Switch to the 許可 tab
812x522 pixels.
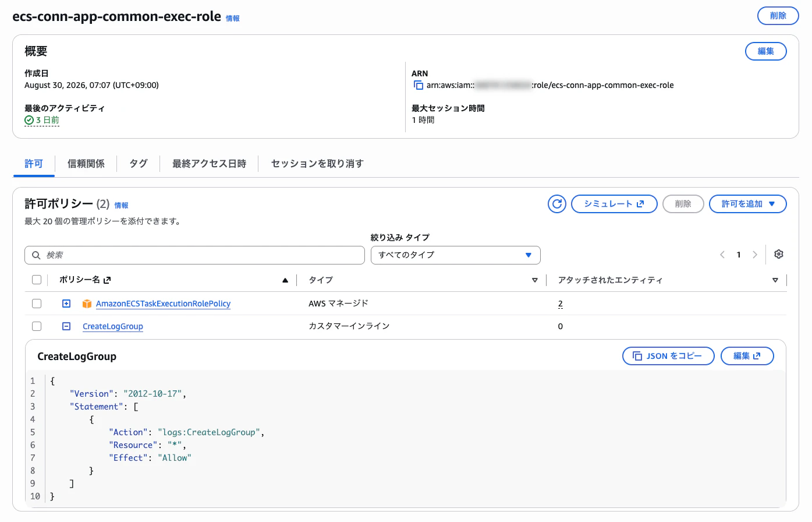click(x=34, y=164)
